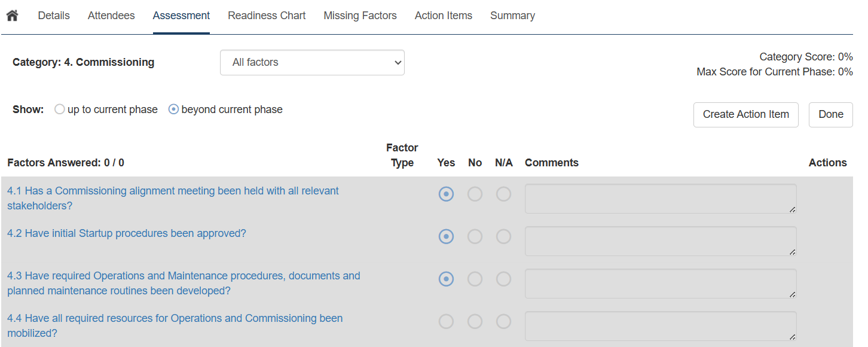This screenshot has height=347, width=868.
Task: Click the home icon
Action: coord(12,16)
